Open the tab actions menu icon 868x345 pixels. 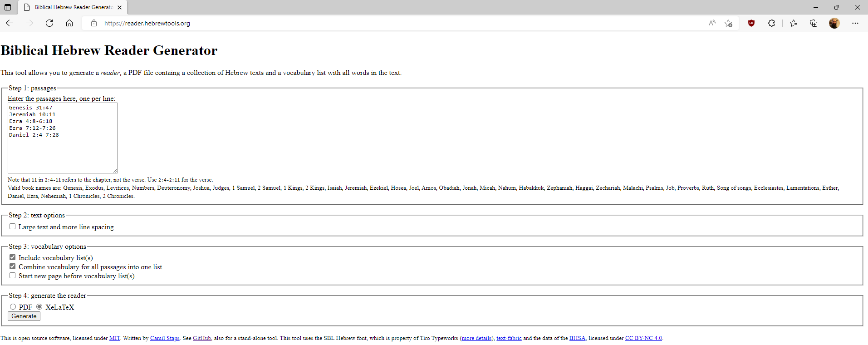coord(8,7)
